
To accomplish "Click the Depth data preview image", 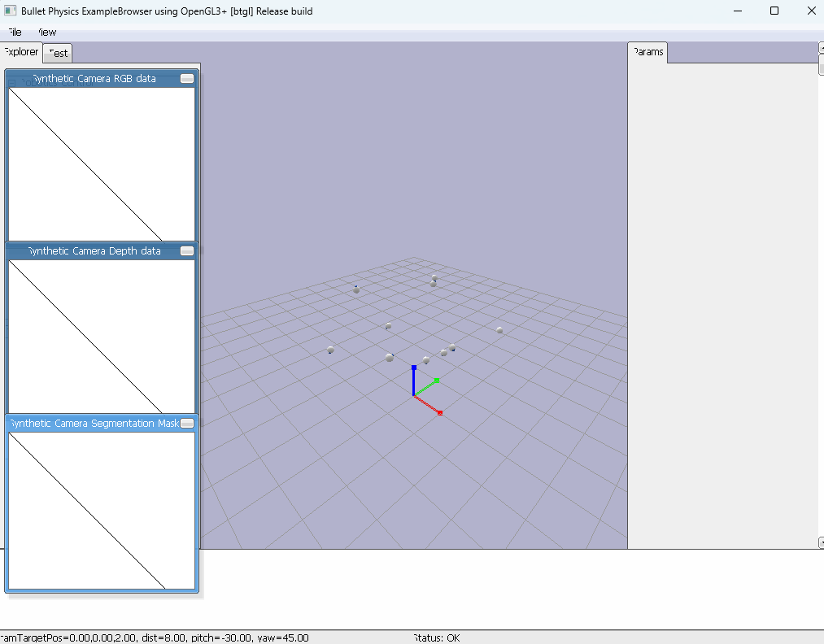I will [x=102, y=337].
